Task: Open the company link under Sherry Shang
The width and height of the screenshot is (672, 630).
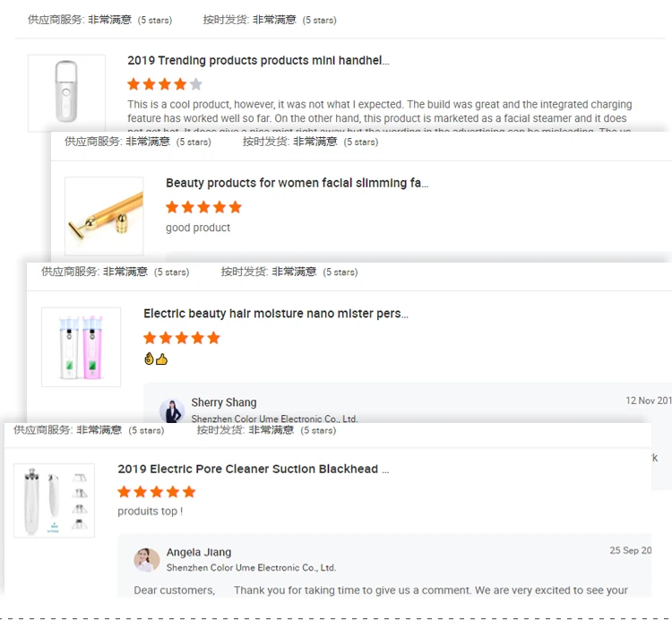Action: click(x=274, y=419)
